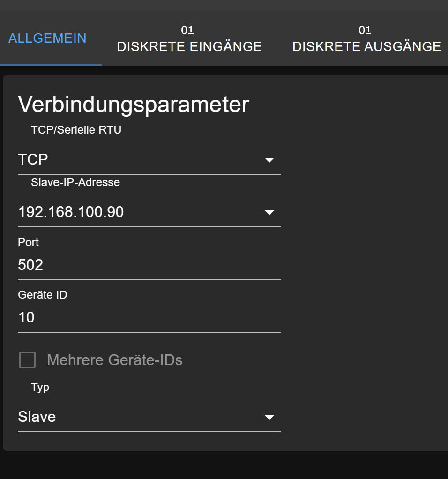Click the Port field label
This screenshot has height=479, width=448.
pyautogui.click(x=28, y=242)
